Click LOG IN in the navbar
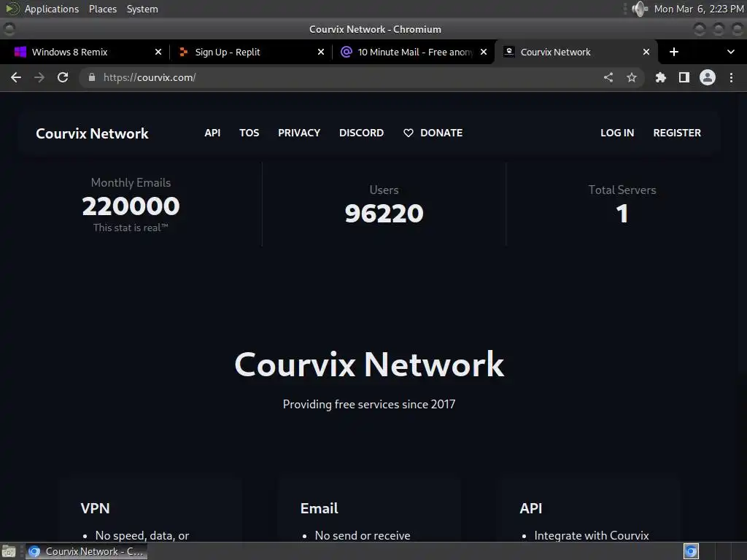This screenshot has width=747, height=560. (617, 133)
